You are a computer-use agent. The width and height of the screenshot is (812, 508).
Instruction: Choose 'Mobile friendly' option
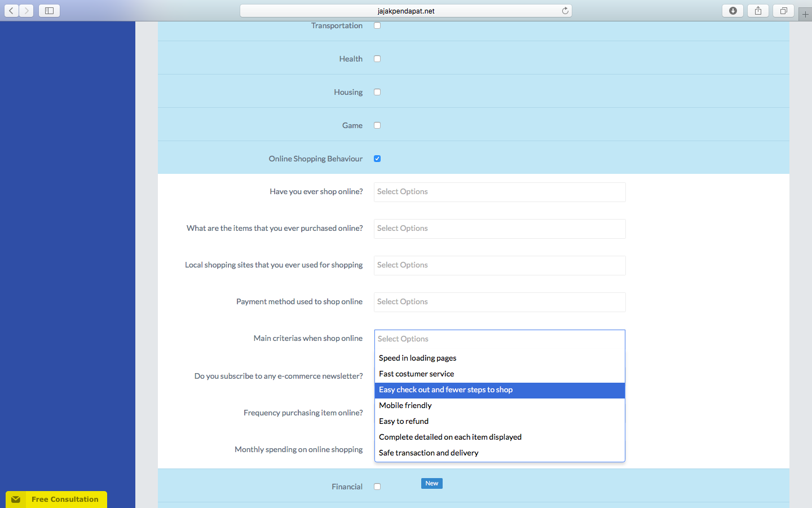(x=500, y=405)
